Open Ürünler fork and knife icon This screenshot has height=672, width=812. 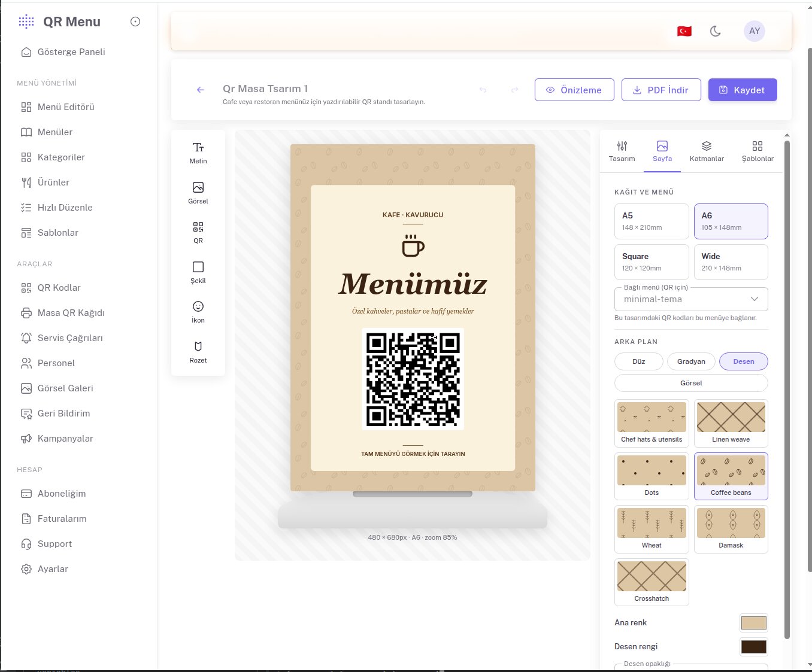pos(26,183)
